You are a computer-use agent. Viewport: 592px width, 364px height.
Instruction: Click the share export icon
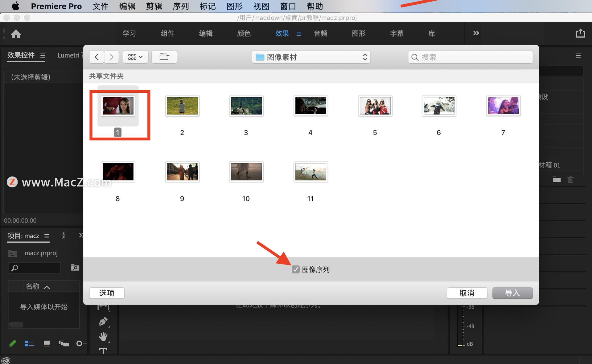tap(580, 33)
